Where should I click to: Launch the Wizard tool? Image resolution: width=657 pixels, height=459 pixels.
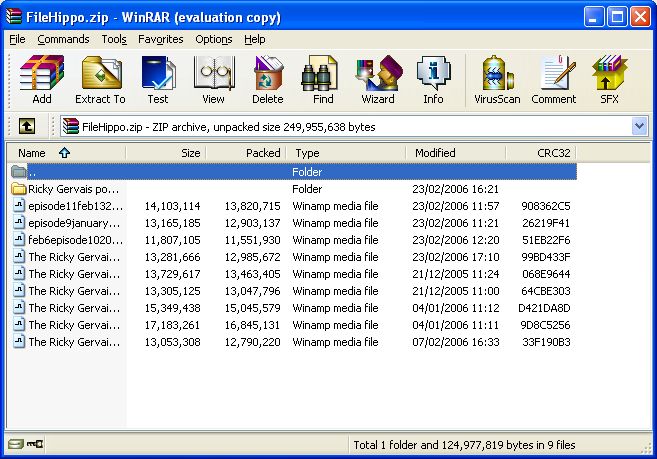pyautogui.click(x=378, y=80)
